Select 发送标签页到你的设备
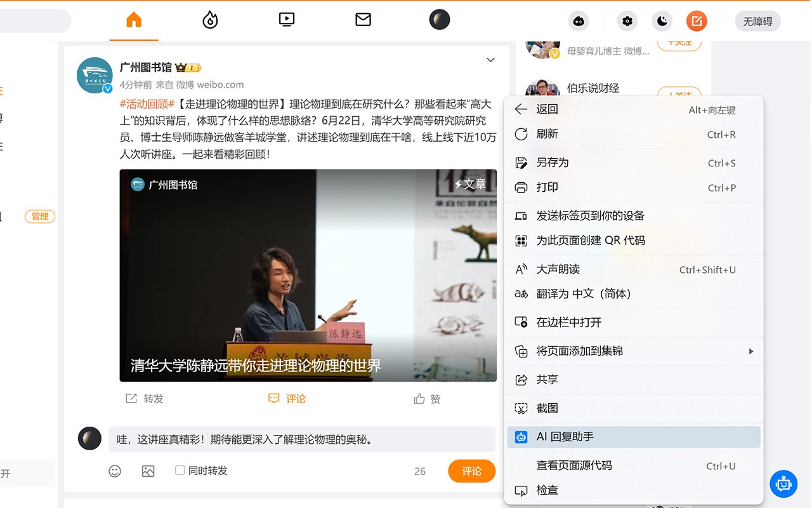Screen dimensions: 812x508 point(634,216)
